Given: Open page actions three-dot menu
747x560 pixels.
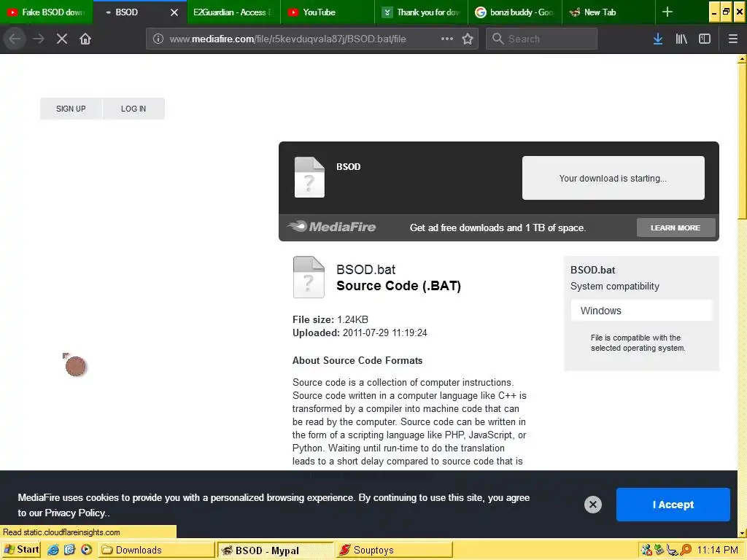Looking at the screenshot, I should click(x=447, y=39).
